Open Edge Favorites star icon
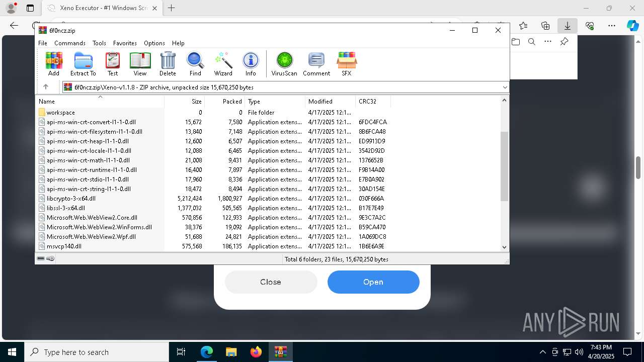Image resolution: width=644 pixels, height=362 pixels. 523,26
